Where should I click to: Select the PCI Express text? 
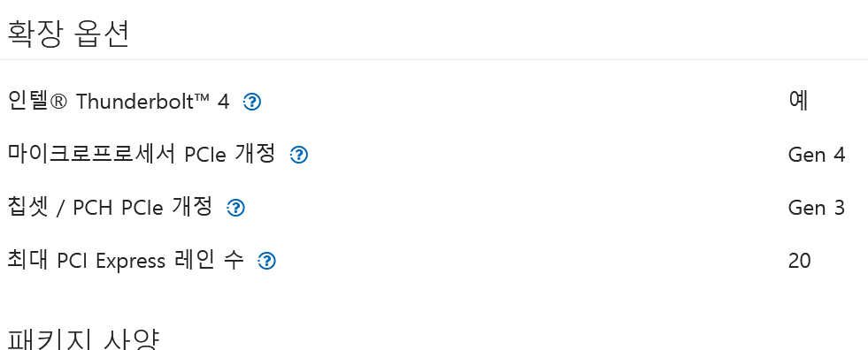coord(111,261)
